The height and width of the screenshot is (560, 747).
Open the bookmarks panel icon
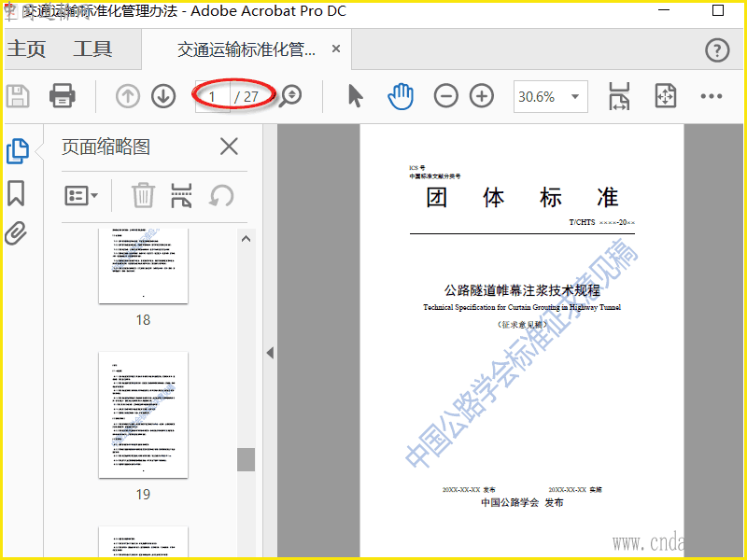point(16,193)
